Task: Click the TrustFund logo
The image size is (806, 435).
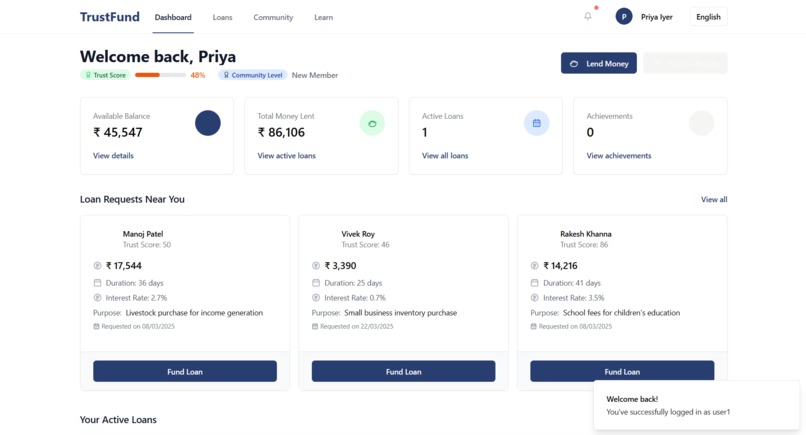Action: (x=110, y=17)
